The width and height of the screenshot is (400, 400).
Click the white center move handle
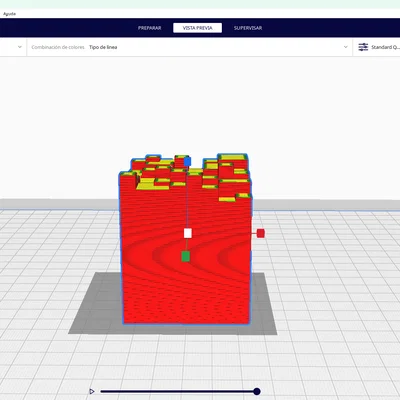[x=188, y=233]
